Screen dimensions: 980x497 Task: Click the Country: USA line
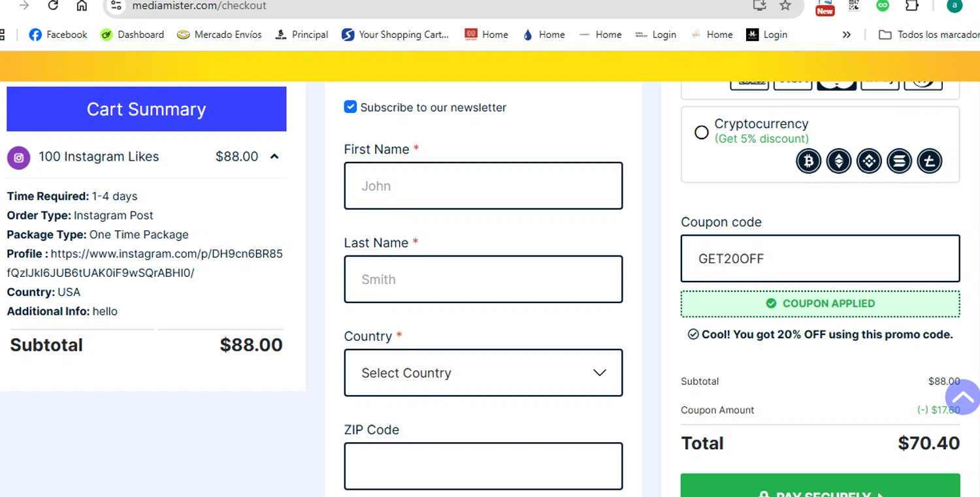(x=43, y=292)
